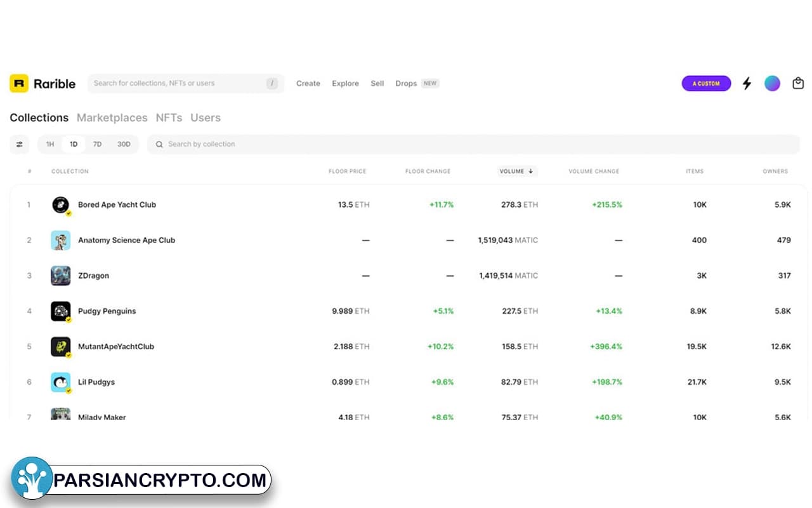Click the purple A CUSTOM button
The height and width of the screenshot is (508, 812).
[x=706, y=83]
